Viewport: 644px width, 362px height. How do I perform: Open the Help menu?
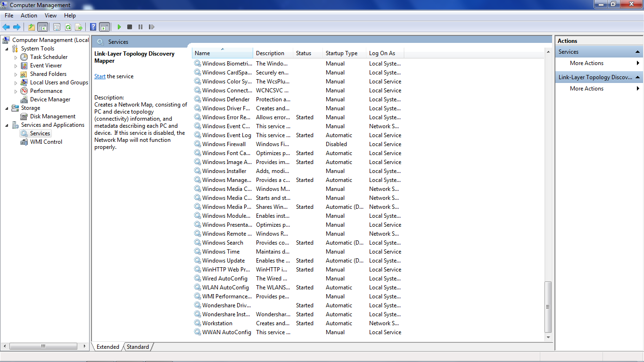click(70, 16)
